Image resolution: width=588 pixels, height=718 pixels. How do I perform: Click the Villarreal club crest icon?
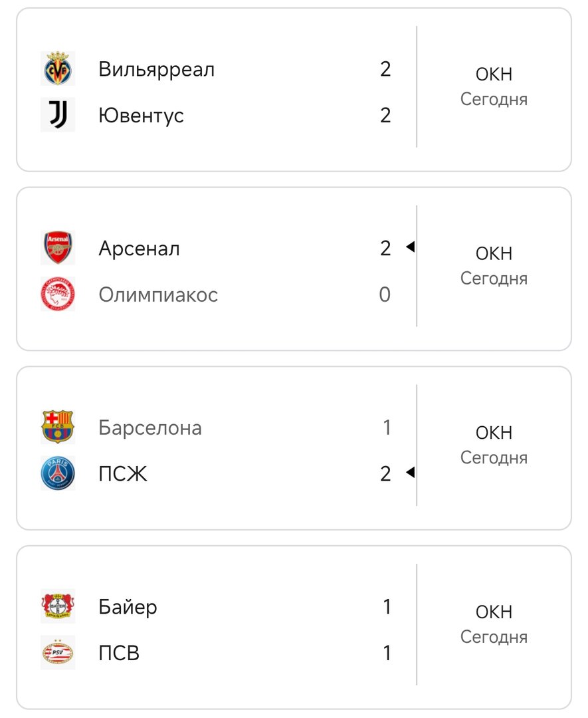(58, 69)
